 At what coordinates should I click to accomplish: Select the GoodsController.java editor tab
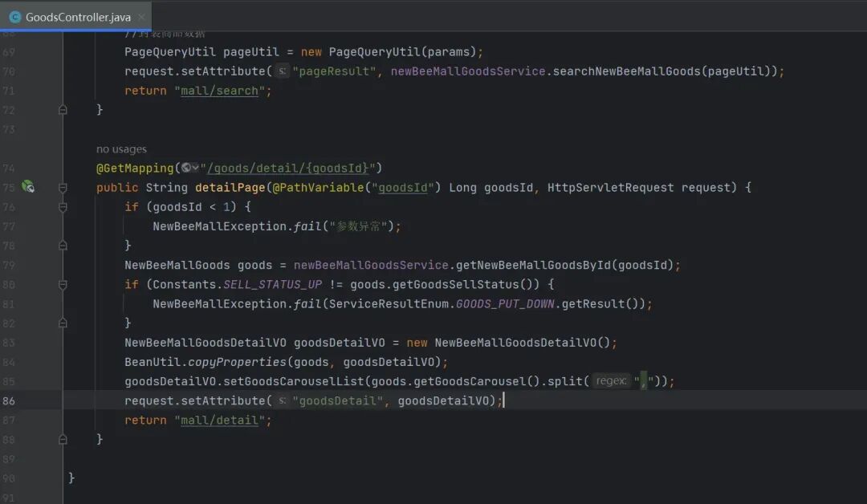[75, 17]
